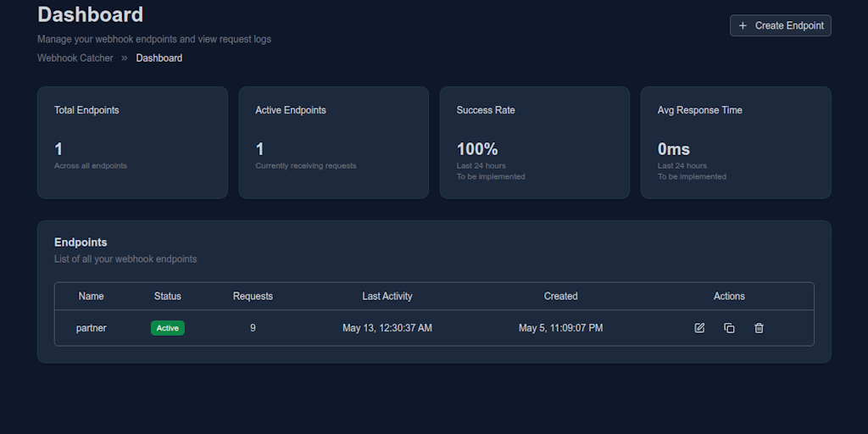Click the Actions column header
Viewport: 868px width, 434px height.
(729, 296)
